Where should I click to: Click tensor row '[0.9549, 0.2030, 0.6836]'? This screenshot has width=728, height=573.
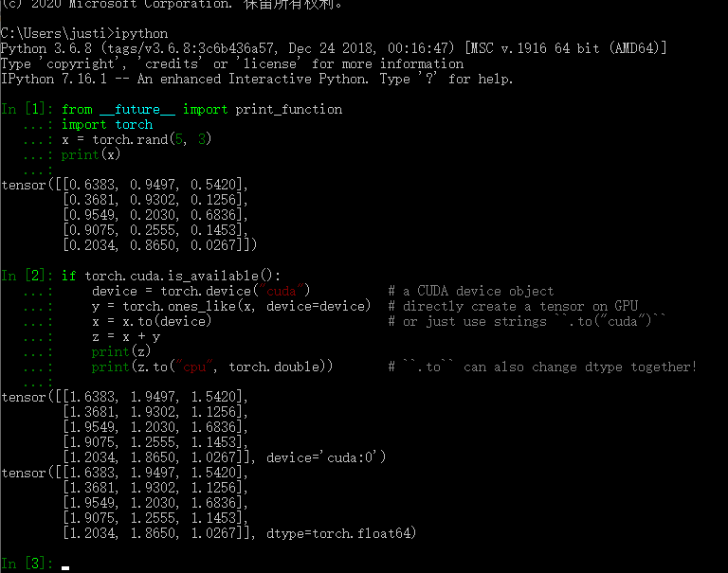[155, 215]
